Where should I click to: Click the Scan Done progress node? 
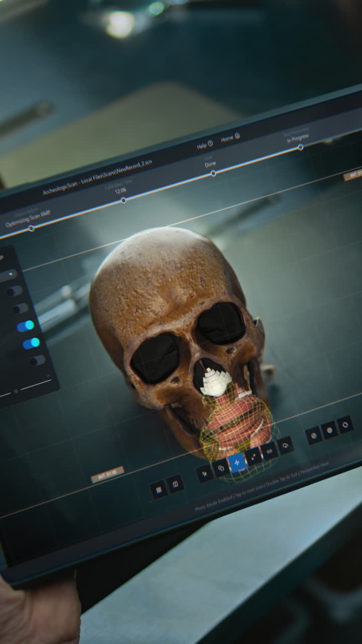click(x=213, y=173)
